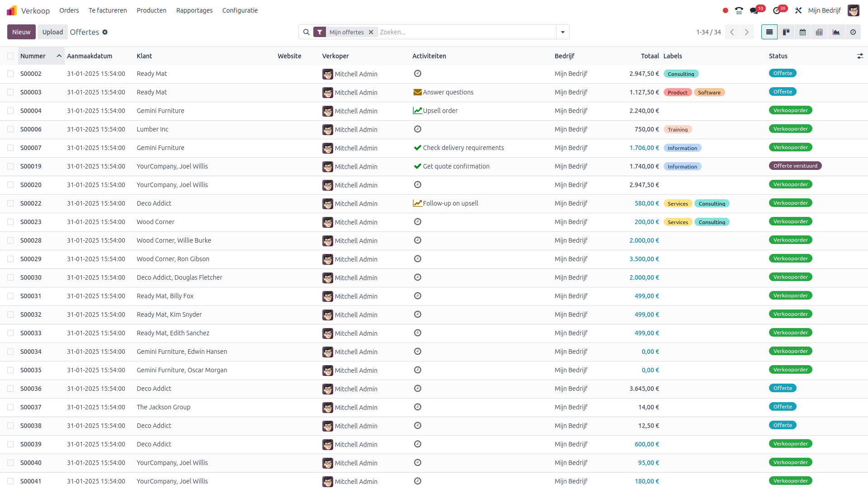Open the activities clock with 39 badge

[778, 10]
